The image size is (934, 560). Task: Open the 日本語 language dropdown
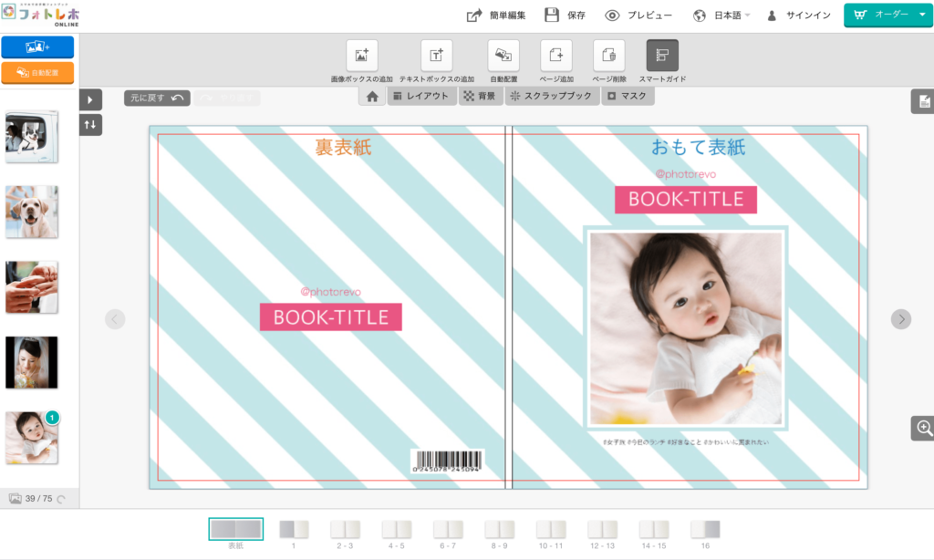point(721,16)
